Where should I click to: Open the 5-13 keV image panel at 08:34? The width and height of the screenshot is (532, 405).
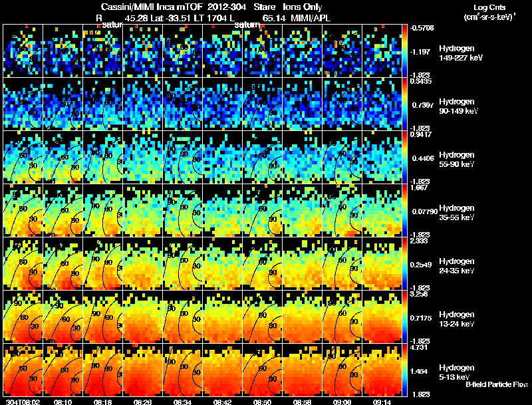tap(182, 370)
